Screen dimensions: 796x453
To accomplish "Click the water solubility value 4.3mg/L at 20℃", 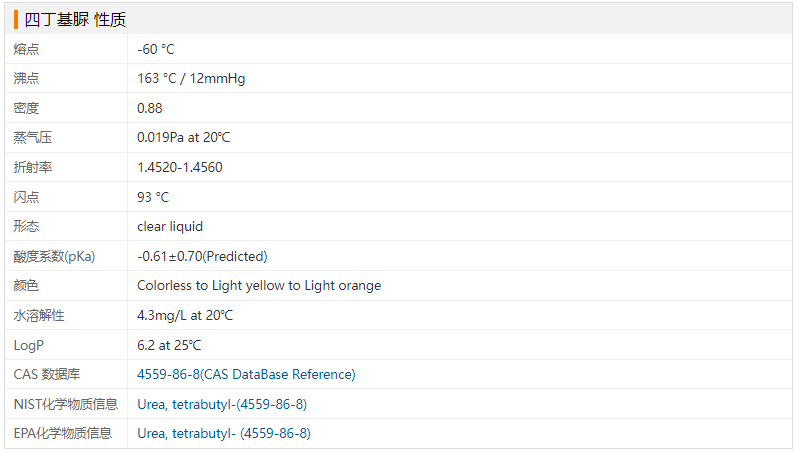I will click(x=185, y=315).
